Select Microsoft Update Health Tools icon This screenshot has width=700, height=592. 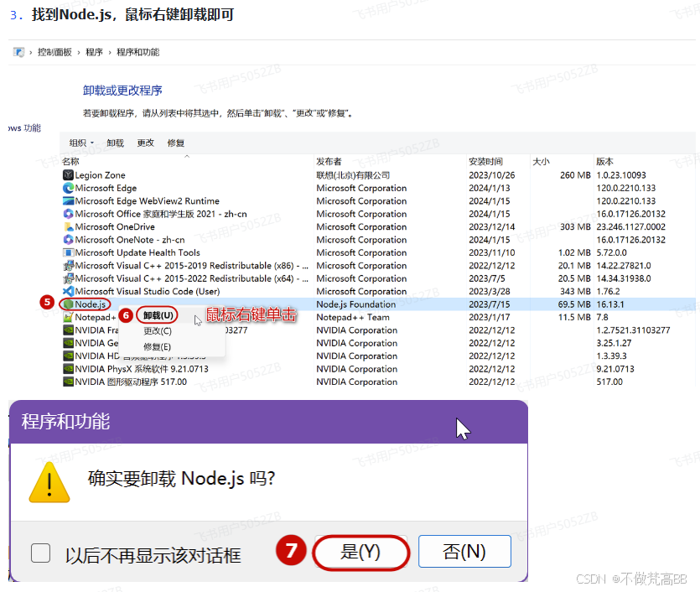pyautogui.click(x=68, y=252)
